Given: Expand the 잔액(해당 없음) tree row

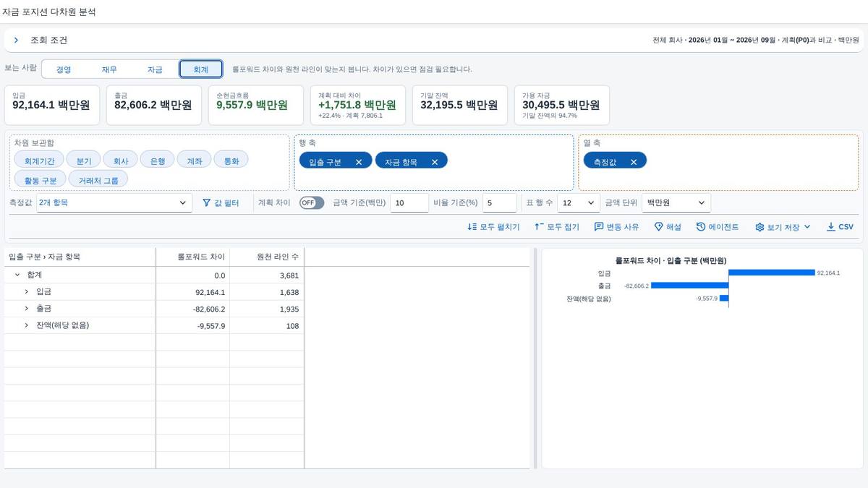Looking at the screenshot, I should click(x=27, y=325).
